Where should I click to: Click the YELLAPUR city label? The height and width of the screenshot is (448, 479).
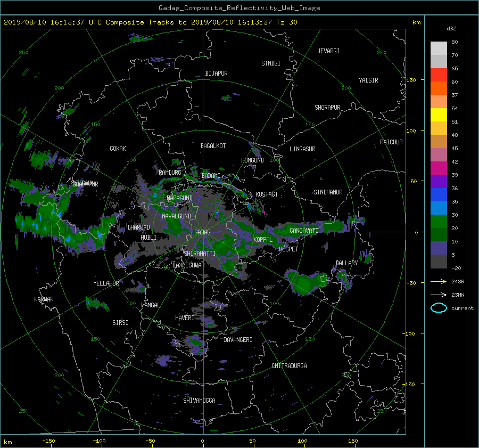tap(106, 283)
